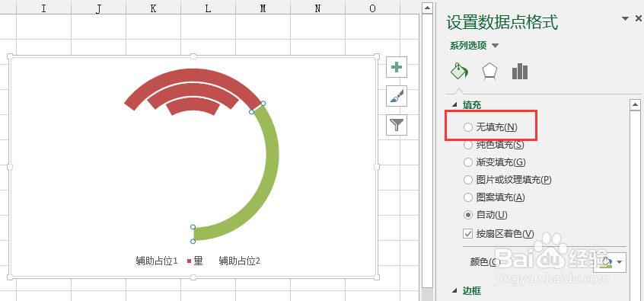Screen dimensions: 644x301
Task: Open the Fill & Line tab icon
Action: [459, 71]
